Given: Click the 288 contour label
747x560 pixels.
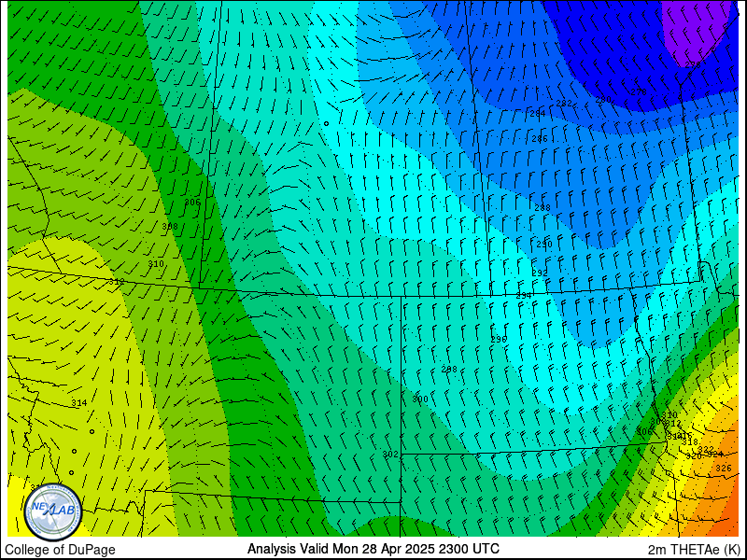Looking at the screenshot, I should 543,207.
